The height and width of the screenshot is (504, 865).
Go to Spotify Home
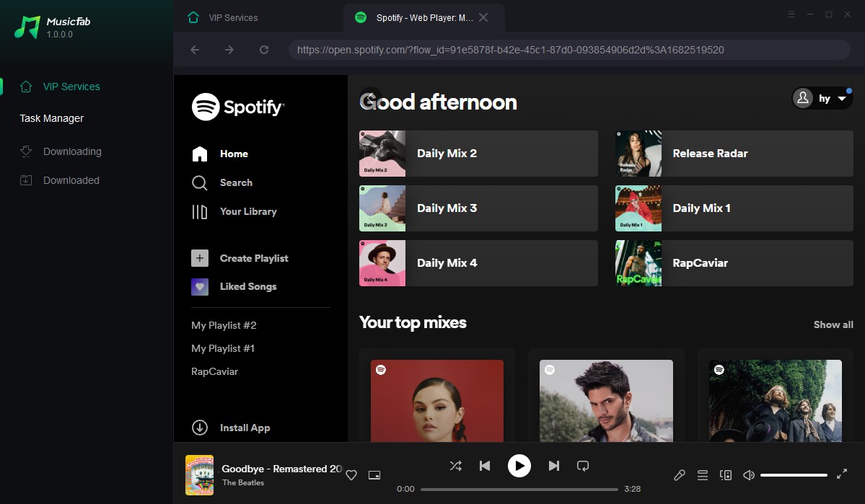pyautogui.click(x=219, y=154)
